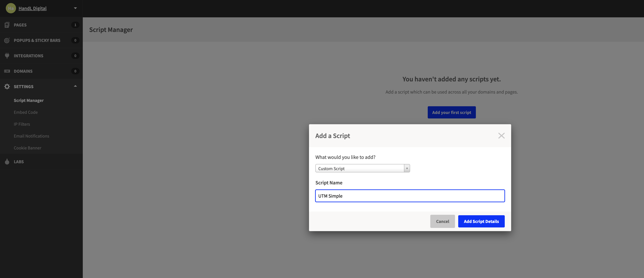Open Email Notifications settings
The width and height of the screenshot is (644, 278).
click(31, 136)
